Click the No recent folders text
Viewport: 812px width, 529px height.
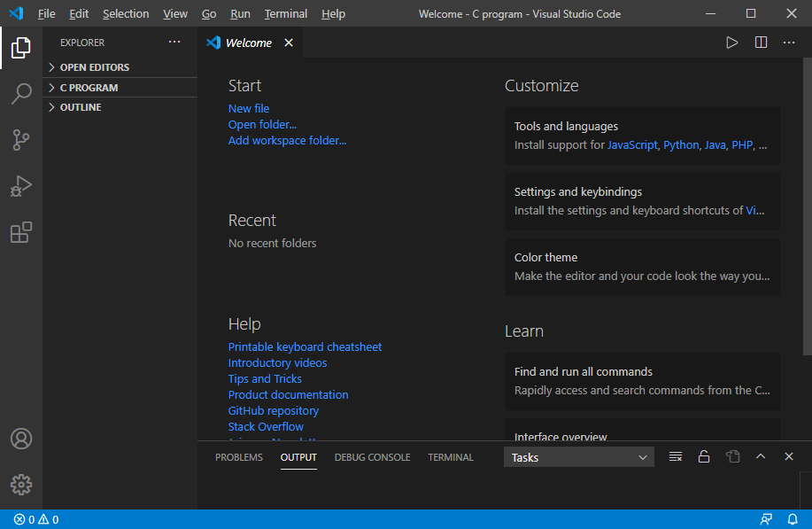273,243
